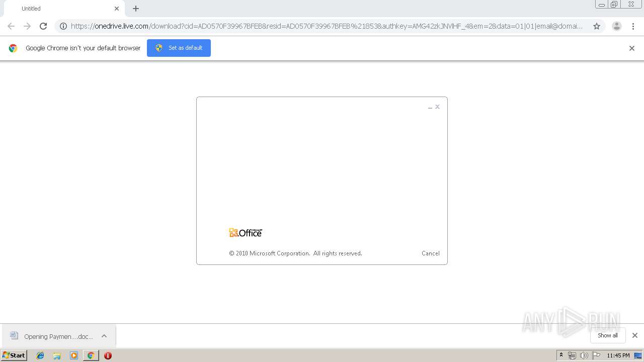Click Show desktop icon next to the clock

pos(638,355)
